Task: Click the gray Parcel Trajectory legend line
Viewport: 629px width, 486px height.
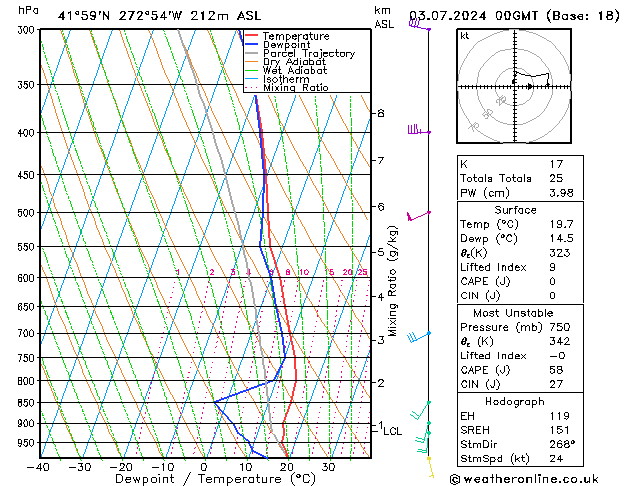Action: pyautogui.click(x=251, y=53)
